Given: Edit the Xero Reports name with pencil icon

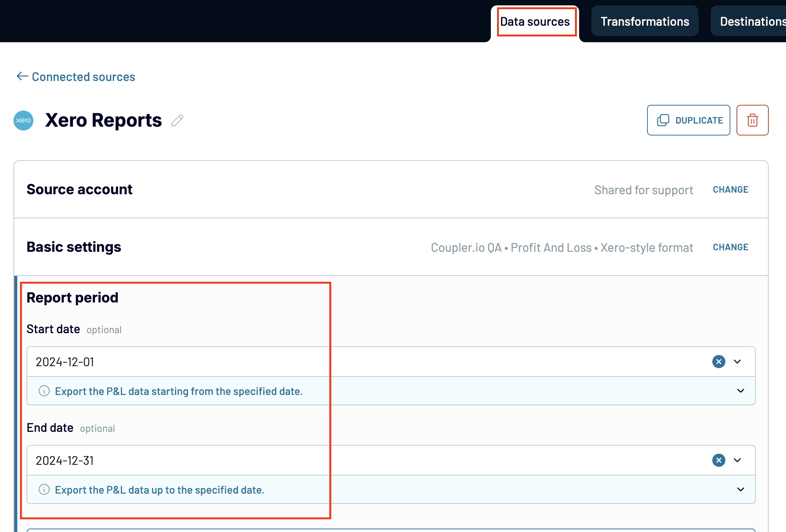Looking at the screenshot, I should tap(177, 121).
